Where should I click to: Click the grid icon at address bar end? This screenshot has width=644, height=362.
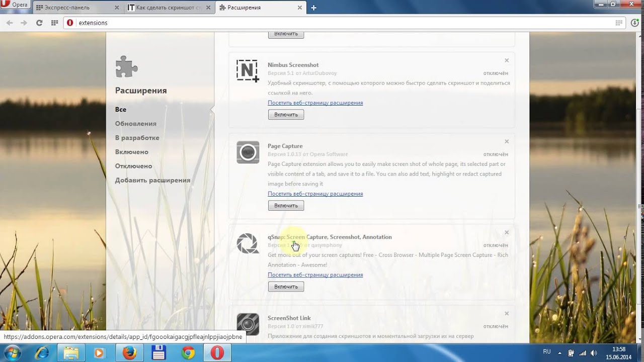coord(619,23)
